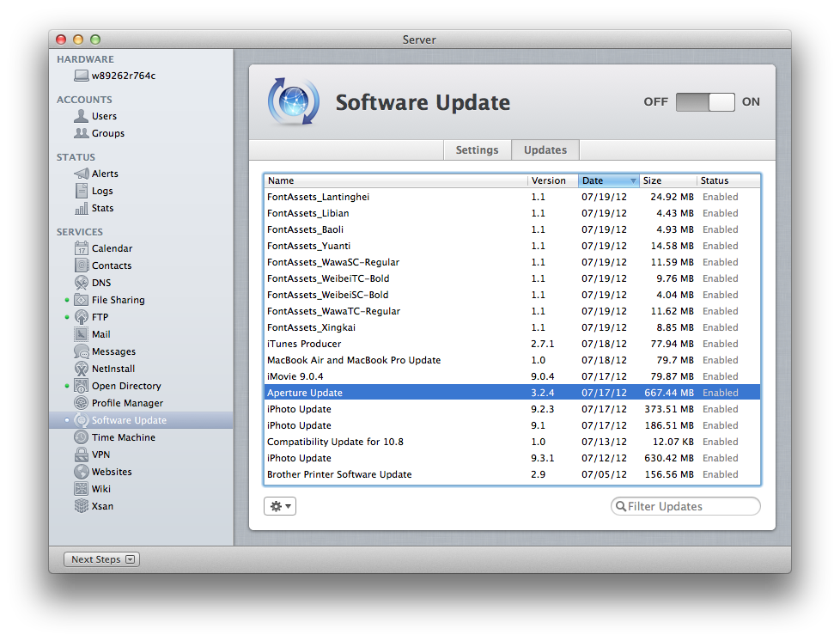Select the FontAssets_WawaTC-Regular update row
Viewport: 840px width, 641px height.
[512, 311]
